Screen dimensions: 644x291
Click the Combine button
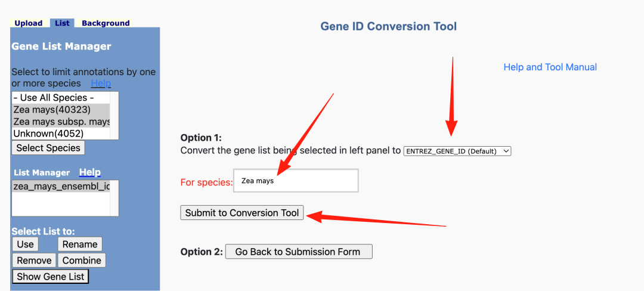(82, 260)
